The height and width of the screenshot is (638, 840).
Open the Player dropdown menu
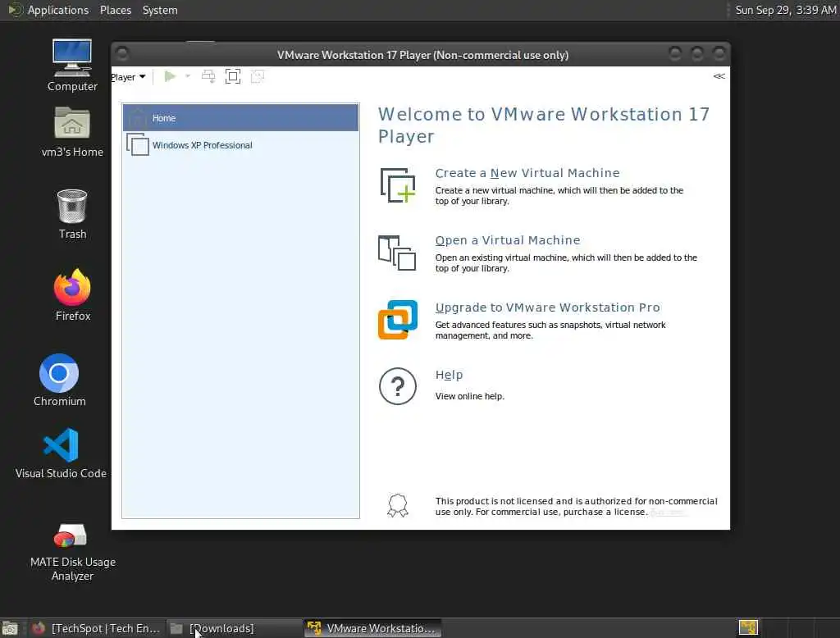click(x=128, y=77)
